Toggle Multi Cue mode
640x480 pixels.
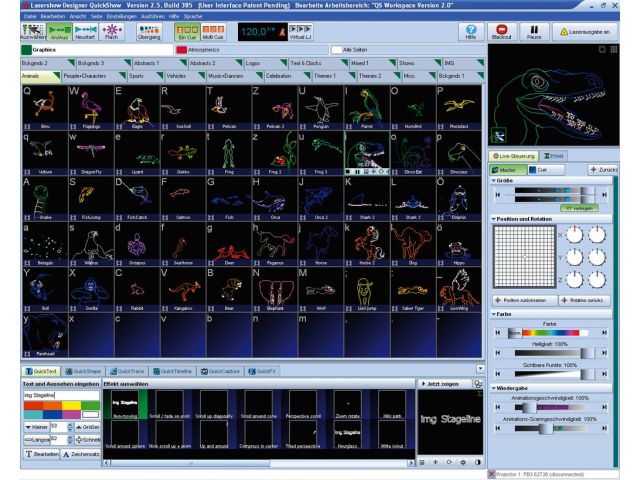213,32
